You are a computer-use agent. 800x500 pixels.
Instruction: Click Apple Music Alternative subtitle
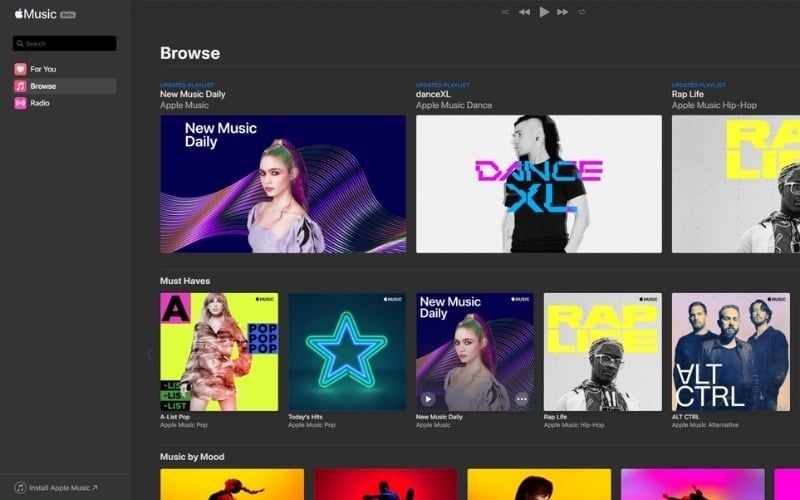click(705, 425)
